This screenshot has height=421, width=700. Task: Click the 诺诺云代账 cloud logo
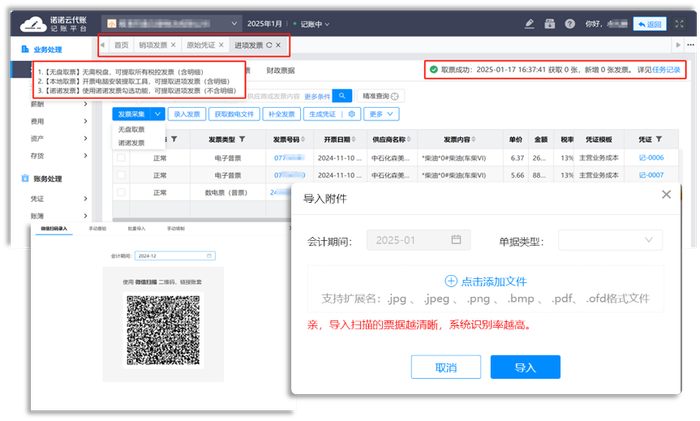coord(33,24)
